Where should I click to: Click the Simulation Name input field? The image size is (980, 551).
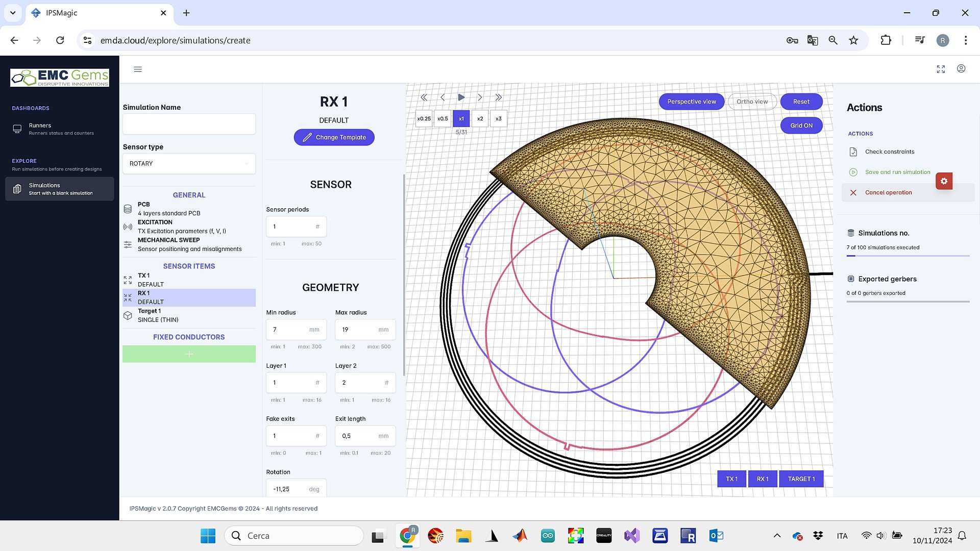click(189, 124)
